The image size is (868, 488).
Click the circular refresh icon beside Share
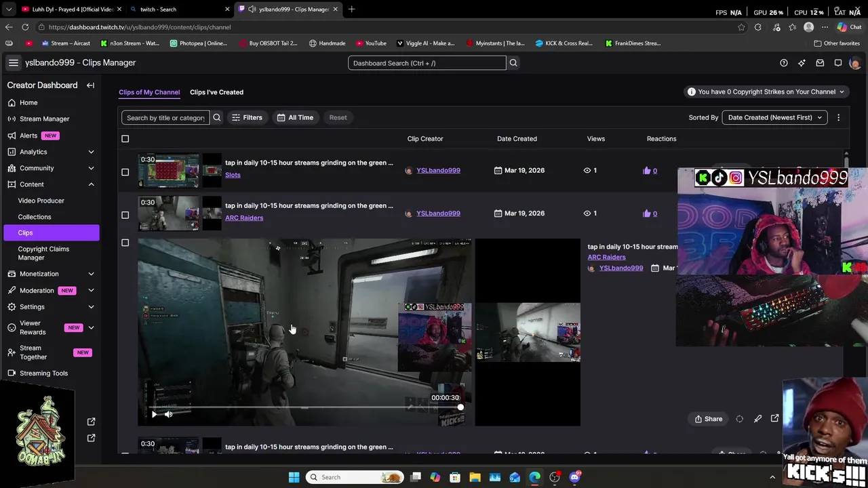(x=739, y=419)
